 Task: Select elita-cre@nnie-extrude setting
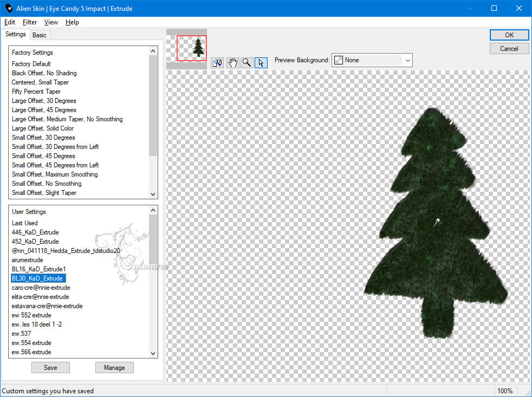[x=40, y=297]
